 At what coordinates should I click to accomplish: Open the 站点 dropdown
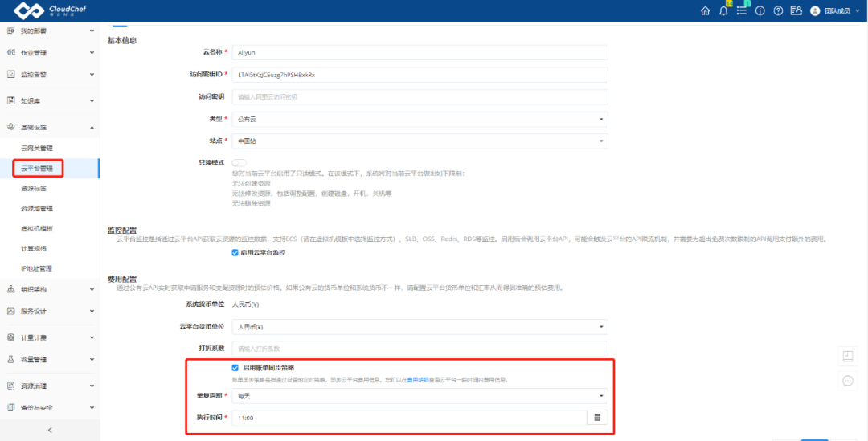(x=420, y=141)
